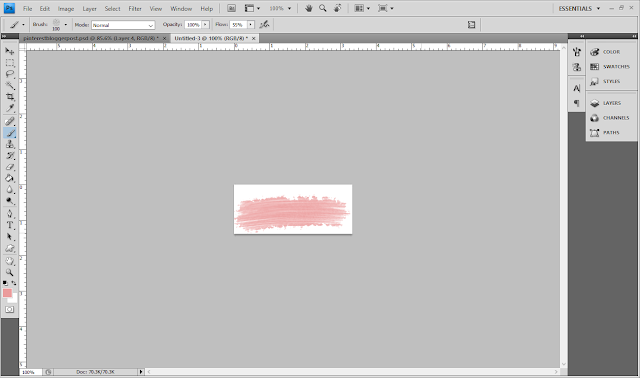This screenshot has height=378, width=640.
Task: Click the Flow value field
Action: pos(238,25)
